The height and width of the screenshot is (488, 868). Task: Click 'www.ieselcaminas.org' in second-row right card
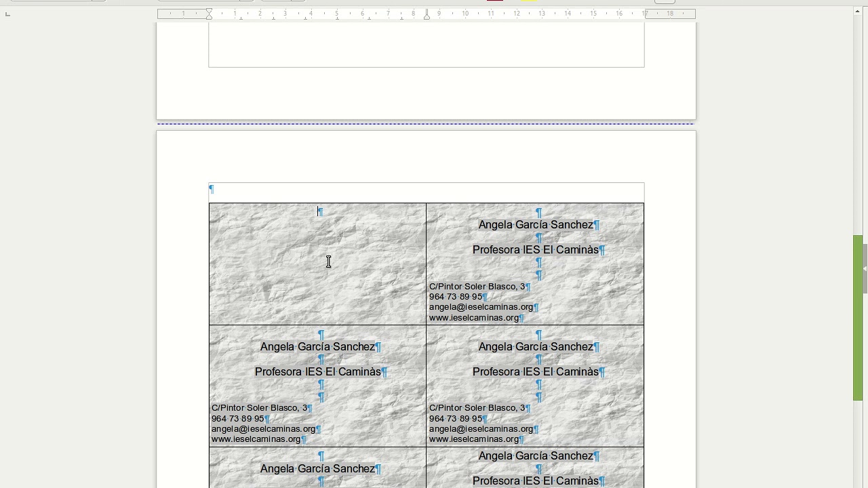point(473,439)
